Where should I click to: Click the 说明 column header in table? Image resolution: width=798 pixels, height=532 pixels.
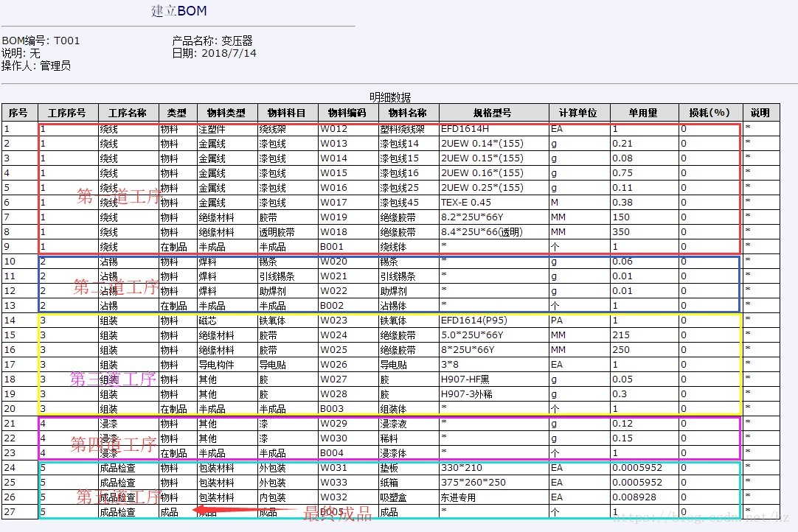[760, 113]
